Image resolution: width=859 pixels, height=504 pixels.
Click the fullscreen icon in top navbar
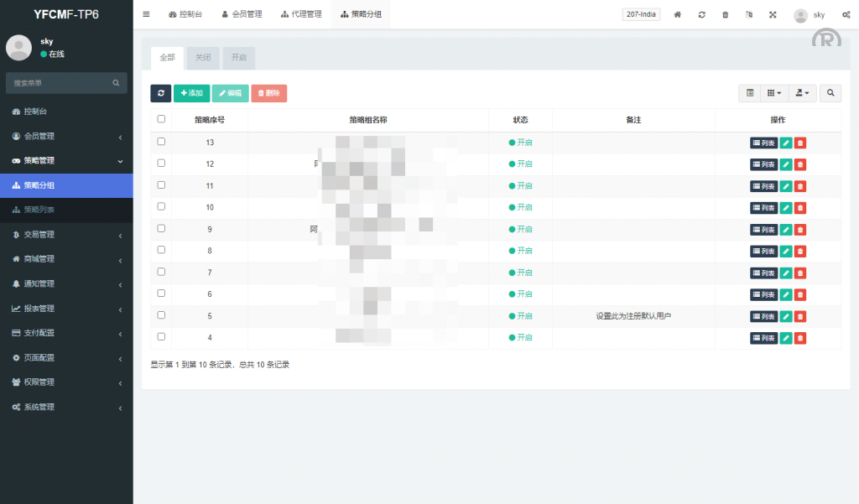click(773, 14)
